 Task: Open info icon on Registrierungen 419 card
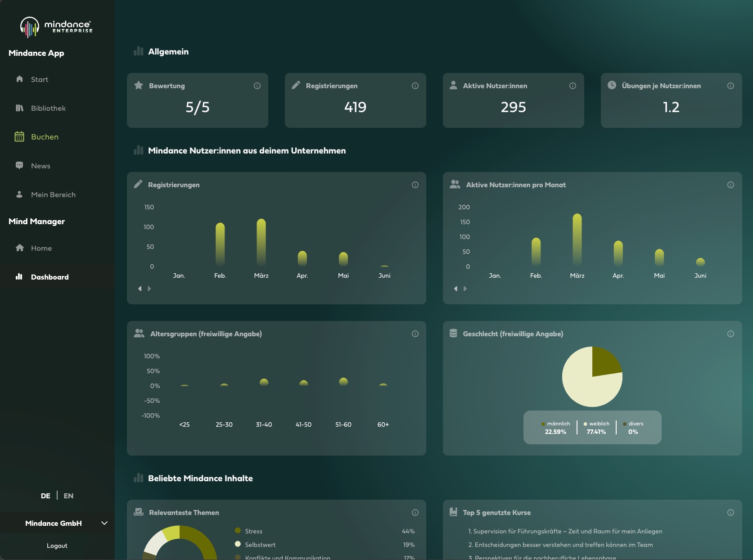(415, 86)
